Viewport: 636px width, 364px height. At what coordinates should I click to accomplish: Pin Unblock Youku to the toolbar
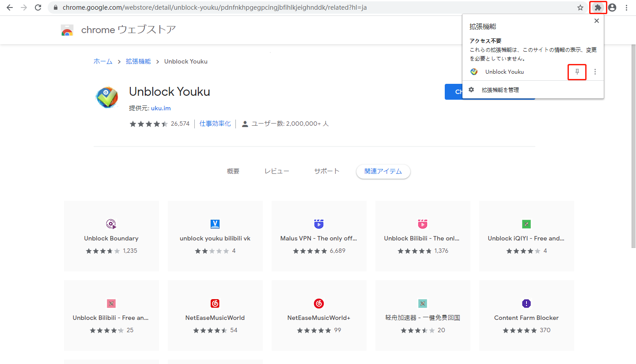coord(577,72)
